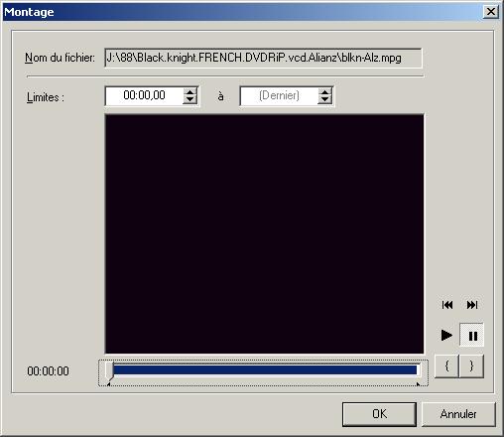
Task: Click the 00:00,00 start limit field
Action: (x=144, y=96)
